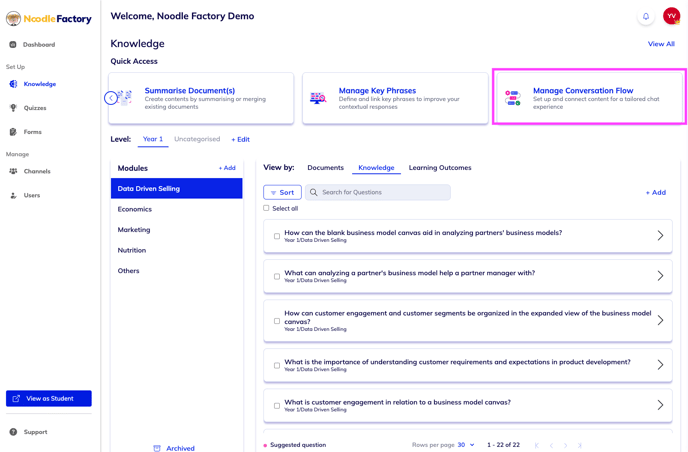Image resolution: width=688 pixels, height=452 pixels.
Task: Expand the 'customer engagement and customer segments' question
Action: 660,320
